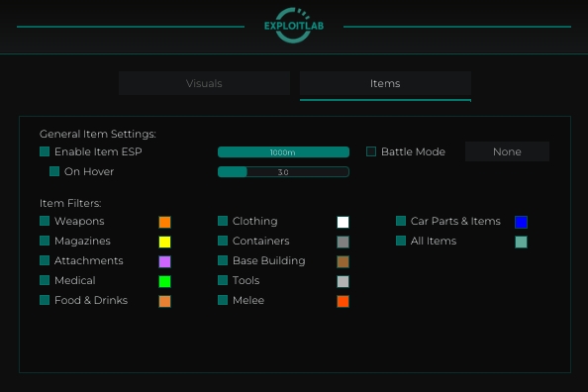This screenshot has height=392, width=588.
Task: Open the brown Base Building swatch
Action: click(343, 262)
